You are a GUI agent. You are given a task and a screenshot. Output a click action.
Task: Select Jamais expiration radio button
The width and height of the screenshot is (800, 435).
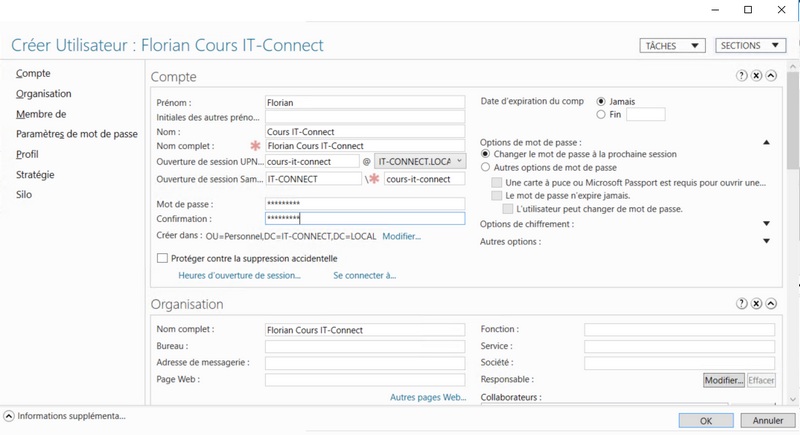(601, 102)
